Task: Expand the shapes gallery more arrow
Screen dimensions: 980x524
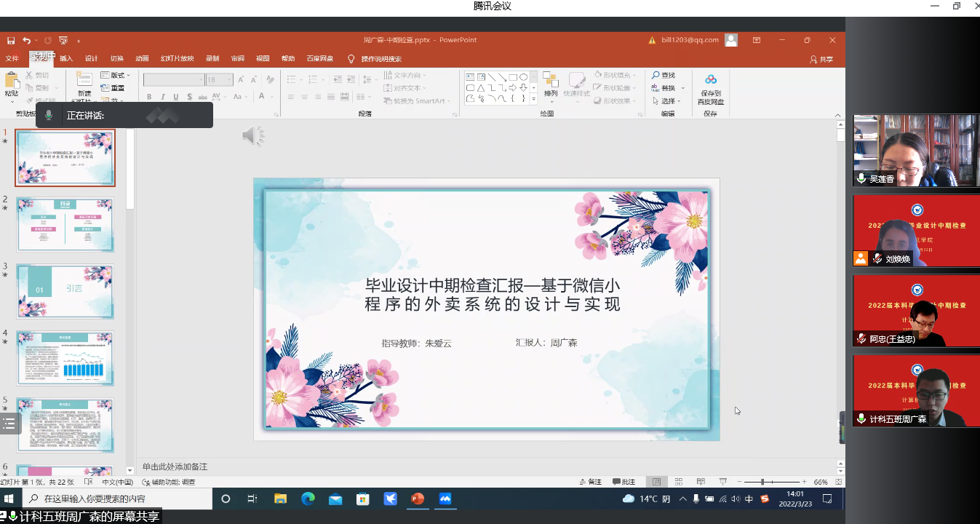Action: click(533, 99)
